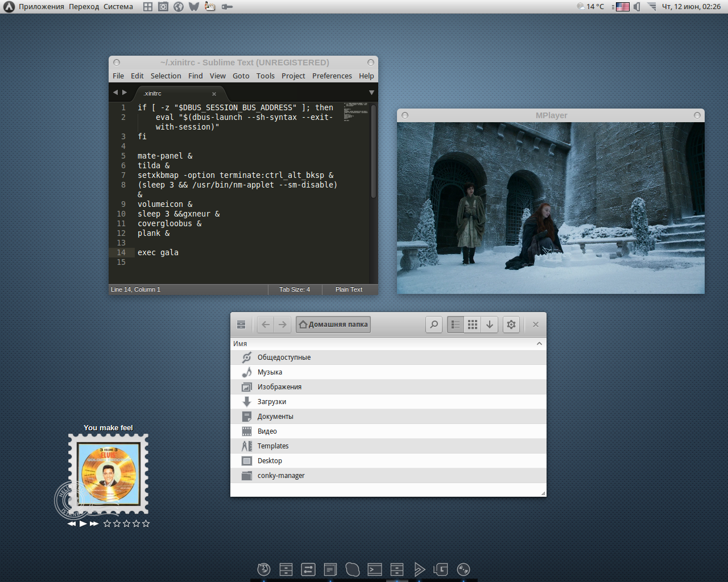Click the MPlayer video frame
Viewport: 728px width, 582px height.
tap(551, 208)
